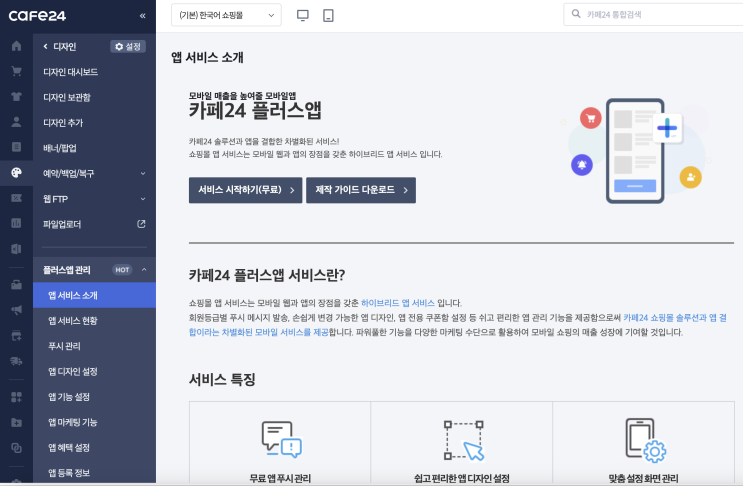Open the folder-plus icon in sidebar
The height and width of the screenshot is (486, 743).
tap(16, 422)
